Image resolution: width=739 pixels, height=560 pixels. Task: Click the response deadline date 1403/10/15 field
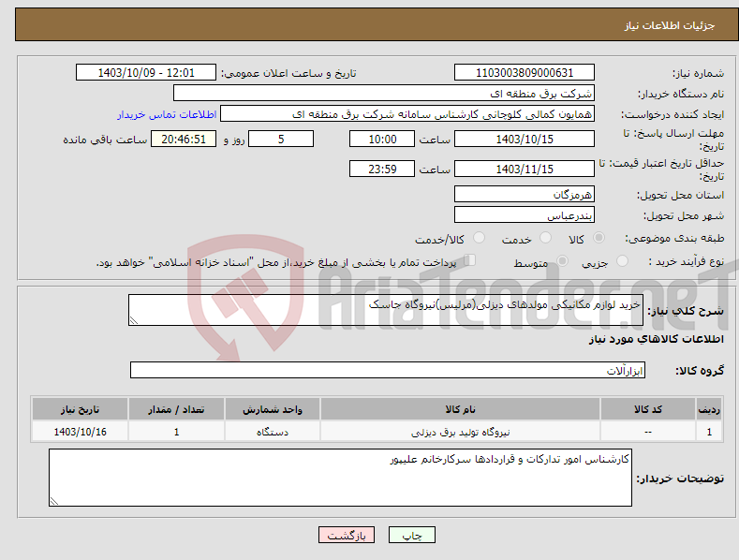coord(525,139)
